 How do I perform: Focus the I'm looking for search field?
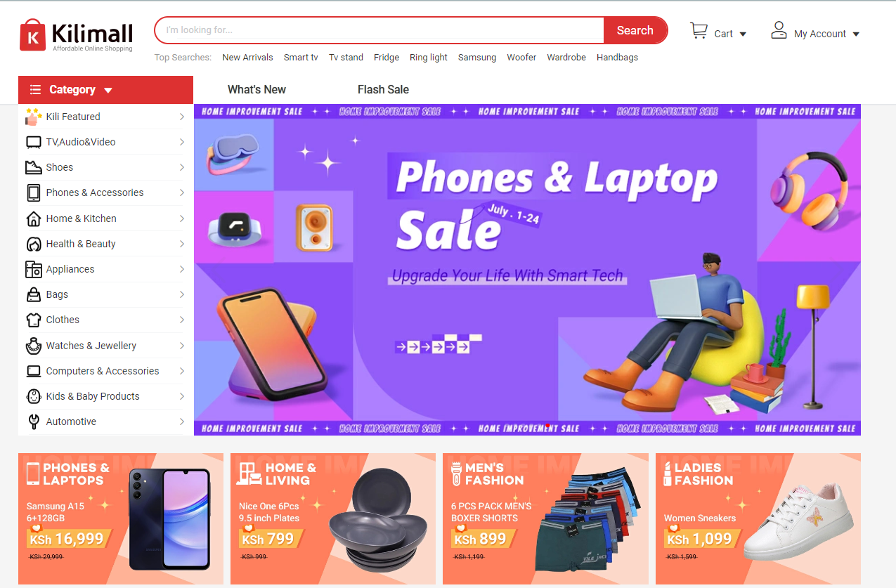[x=379, y=30]
